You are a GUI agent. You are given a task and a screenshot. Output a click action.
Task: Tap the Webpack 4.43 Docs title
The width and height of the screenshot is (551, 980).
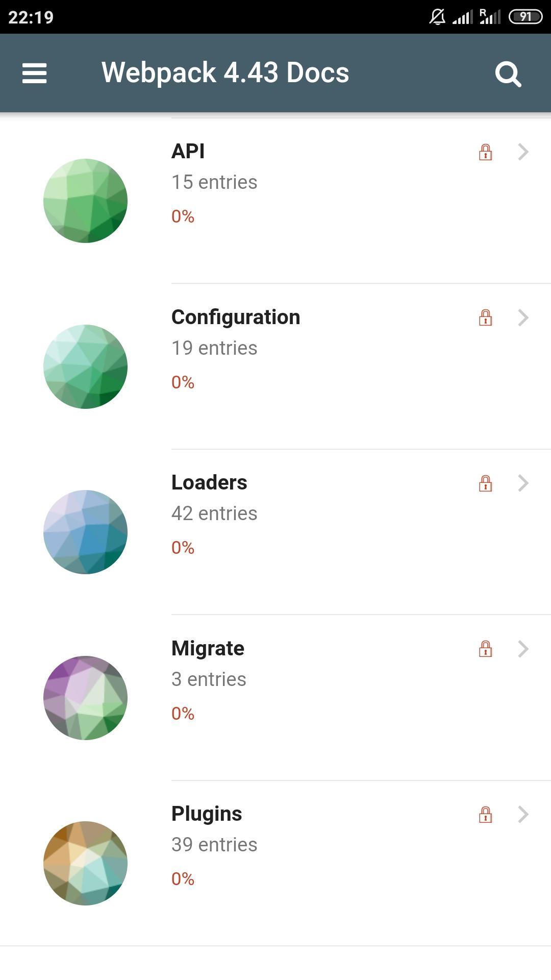click(225, 72)
